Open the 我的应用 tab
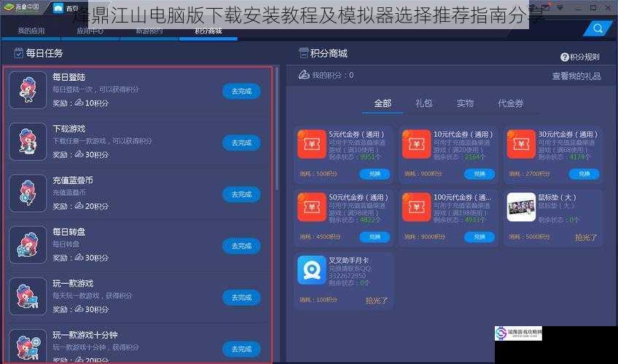Viewport: 618px width, 364px height. pos(31,31)
